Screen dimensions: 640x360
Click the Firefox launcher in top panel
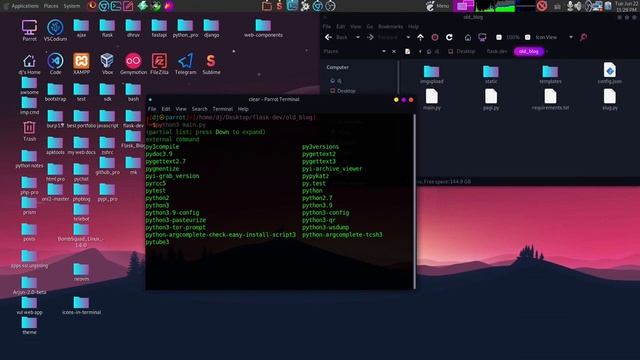[92, 6]
